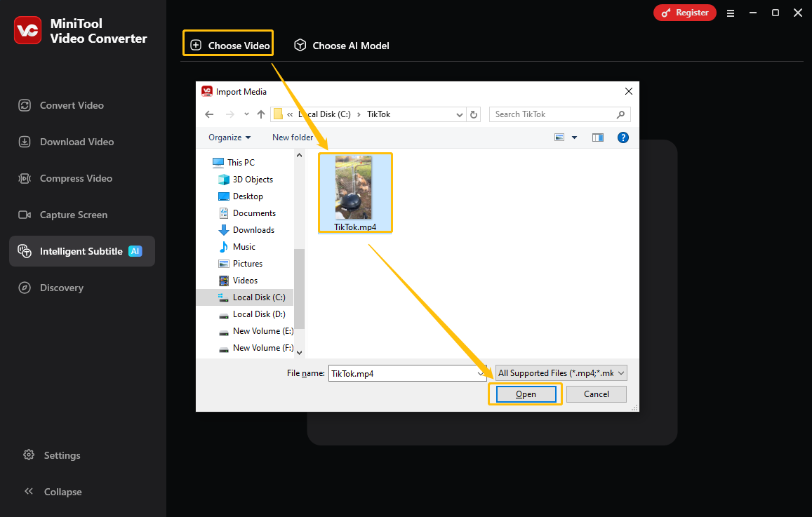Go up one folder level
This screenshot has height=517, width=812.
point(261,114)
